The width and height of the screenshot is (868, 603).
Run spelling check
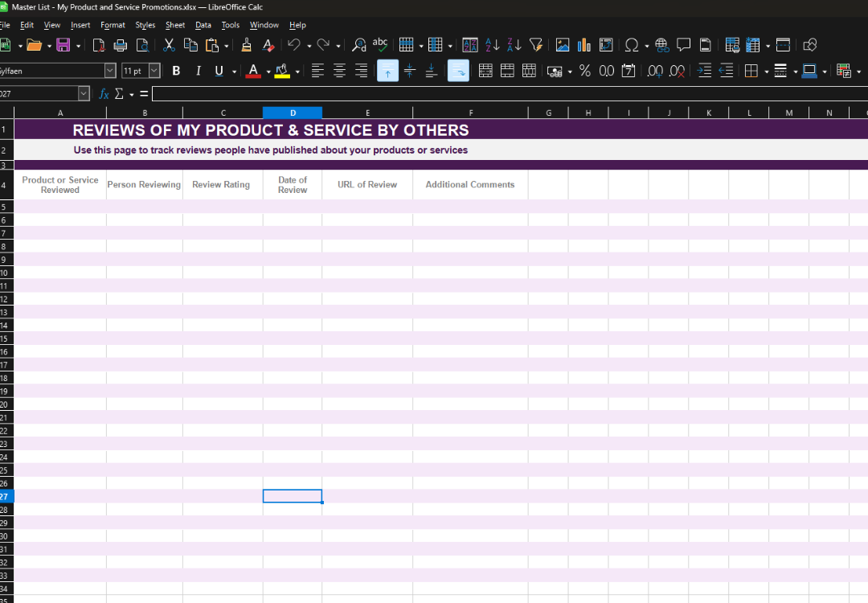pos(380,45)
